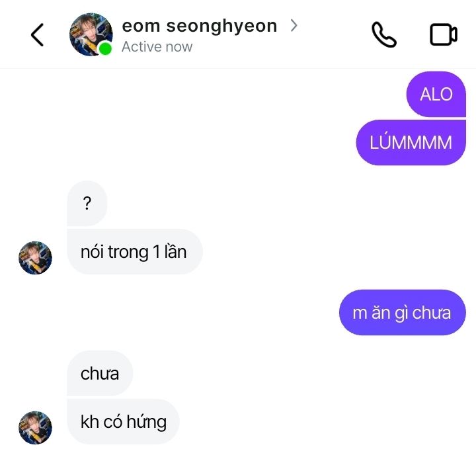Screen dimensions: 476x453
Task: Tap the green active status dot
Action: (105, 48)
